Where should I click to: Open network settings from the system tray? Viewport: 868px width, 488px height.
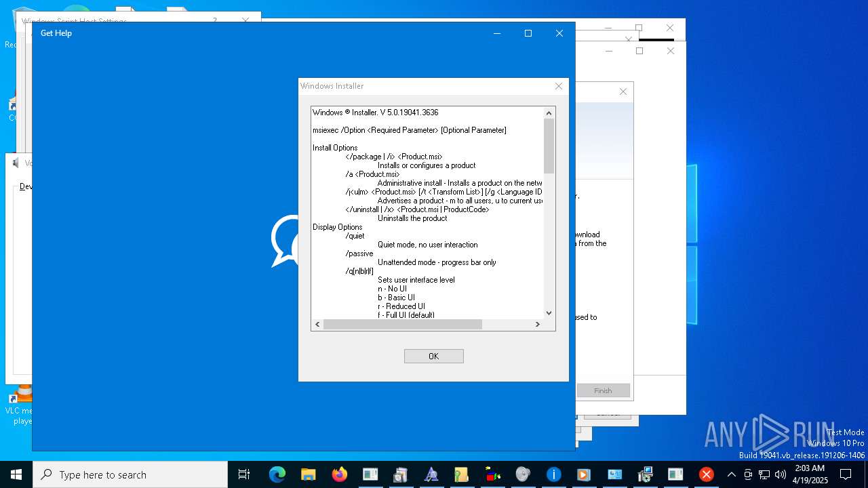[764, 474]
